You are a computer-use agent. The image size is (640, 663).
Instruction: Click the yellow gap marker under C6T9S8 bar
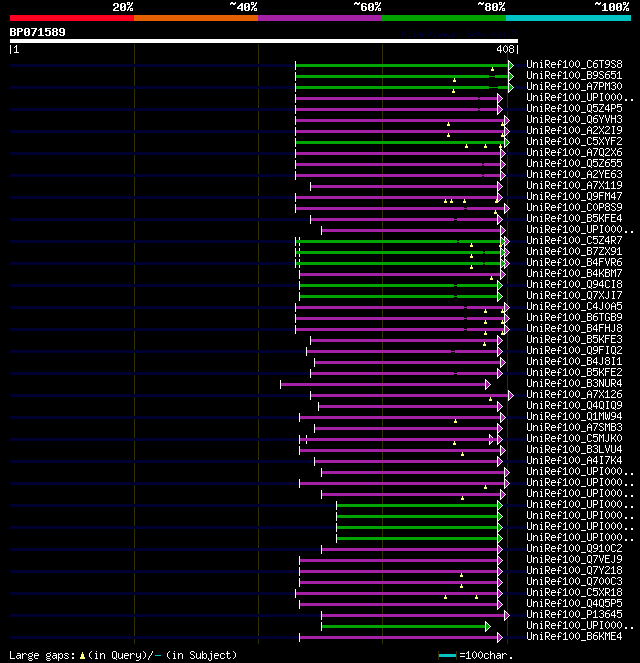(492, 69)
